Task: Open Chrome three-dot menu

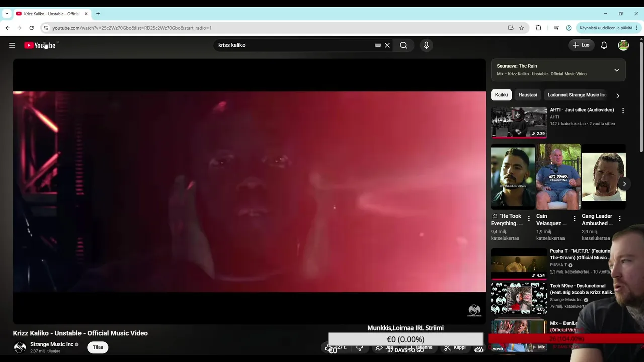Action: 637,28
